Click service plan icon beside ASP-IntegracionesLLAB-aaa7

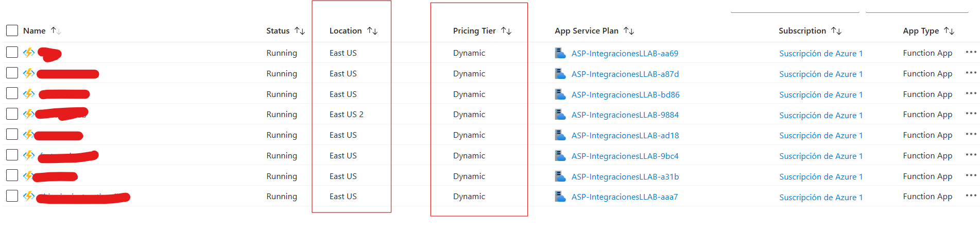560,196
